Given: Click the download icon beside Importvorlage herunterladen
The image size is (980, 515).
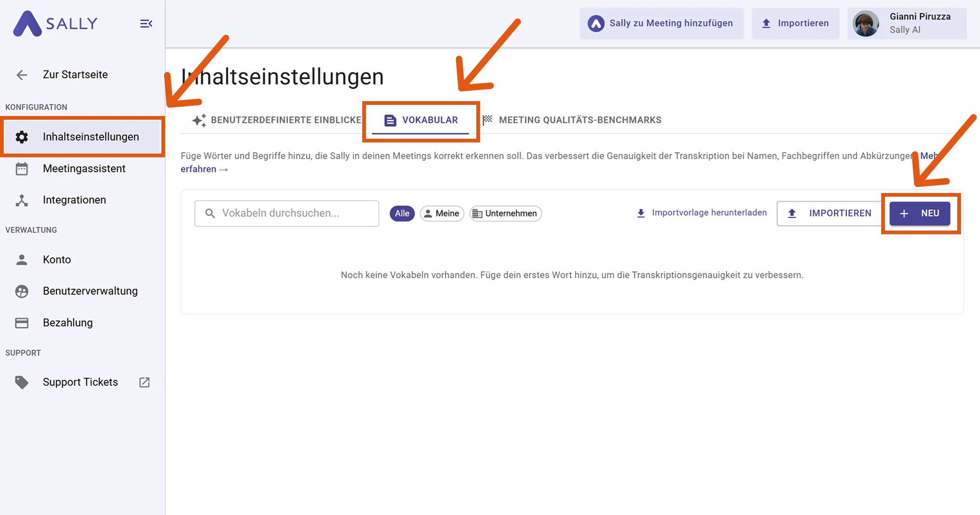Looking at the screenshot, I should [x=641, y=213].
